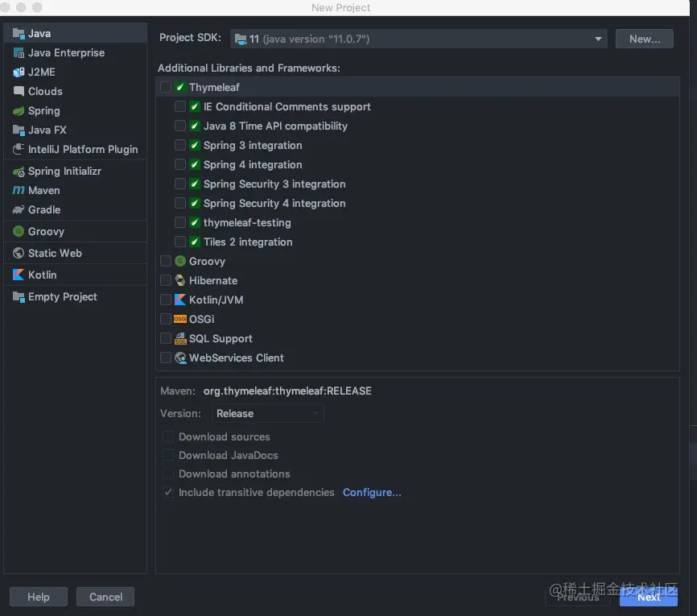The image size is (697, 616).
Task: Click the Next button
Action: 649,597
